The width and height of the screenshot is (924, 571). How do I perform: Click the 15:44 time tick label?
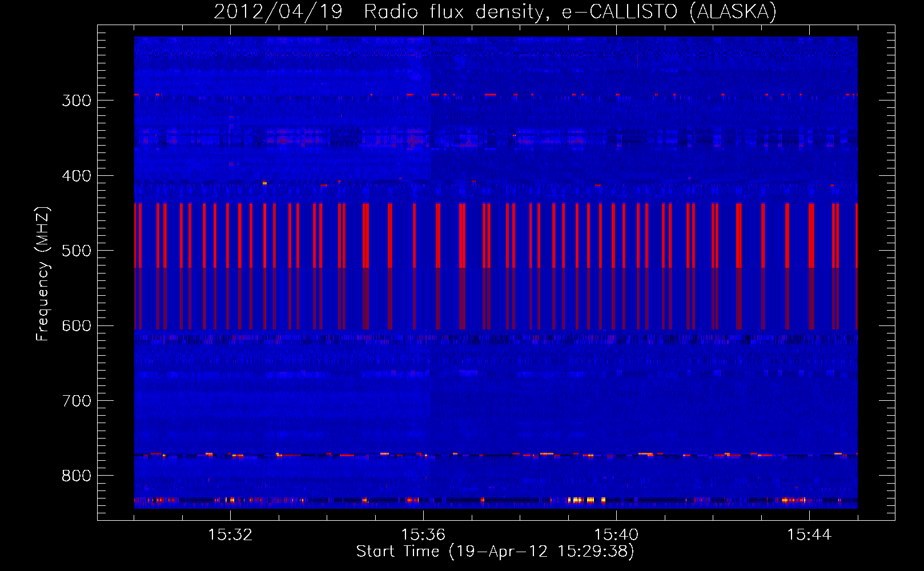coord(809,535)
